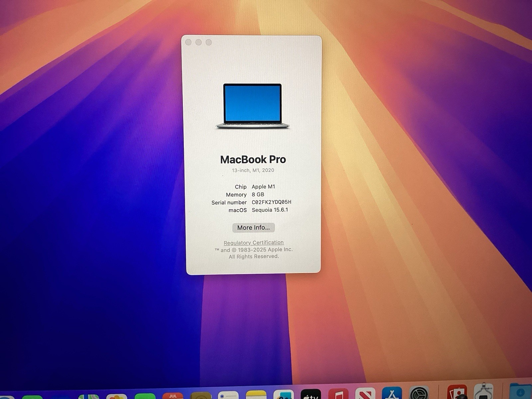Click the More Info... button
Image resolution: width=532 pixels, height=399 pixels.
(x=253, y=227)
